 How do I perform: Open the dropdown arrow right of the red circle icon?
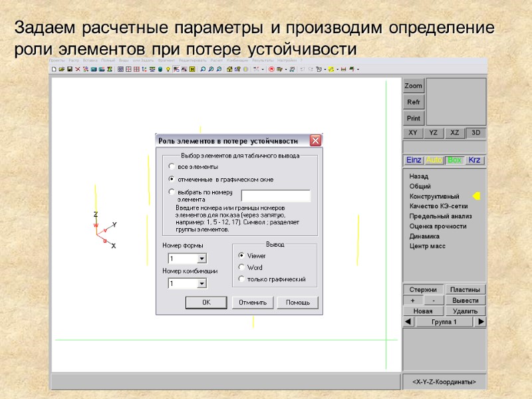[x=286, y=70]
